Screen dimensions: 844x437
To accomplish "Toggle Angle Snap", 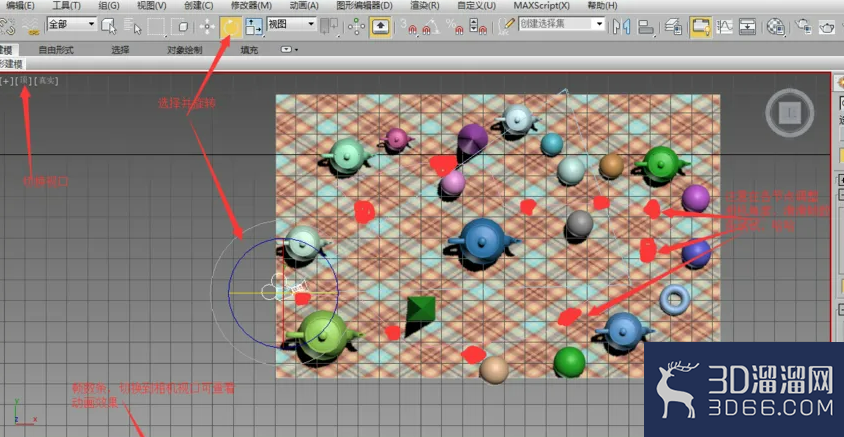I will [431, 26].
